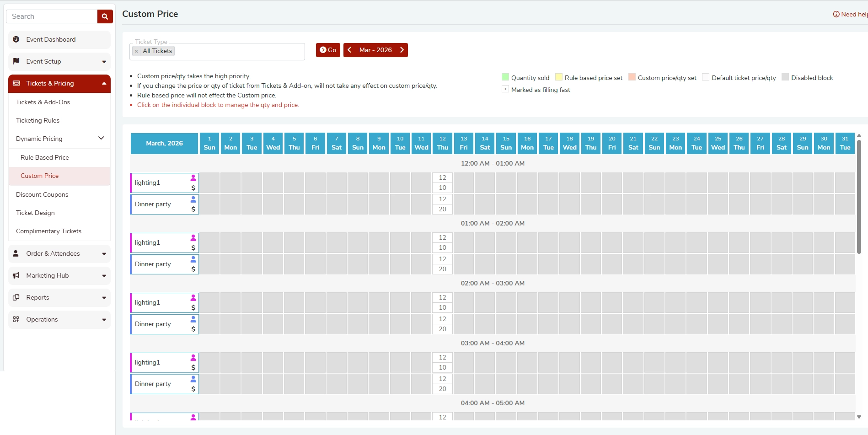
Task: Collapse Dynamic Pricing submenu chevron
Action: 101,138
